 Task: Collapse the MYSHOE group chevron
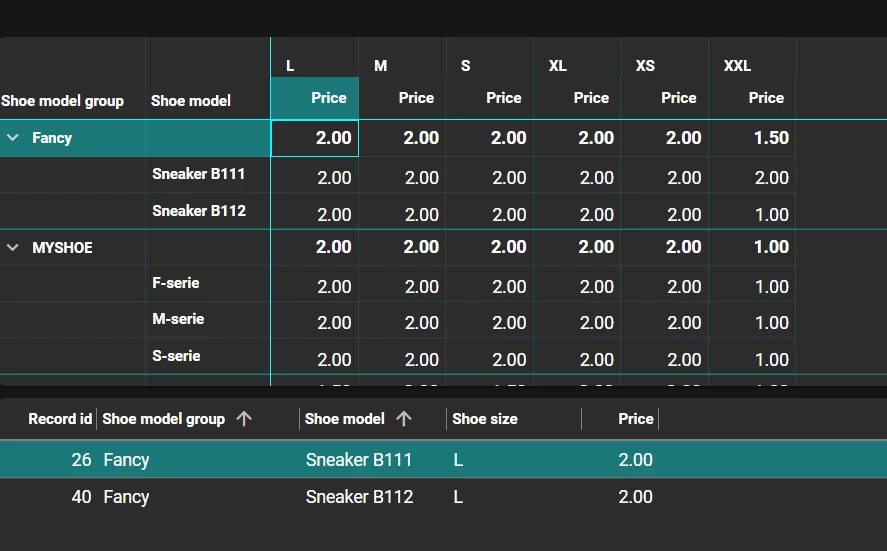click(13, 247)
